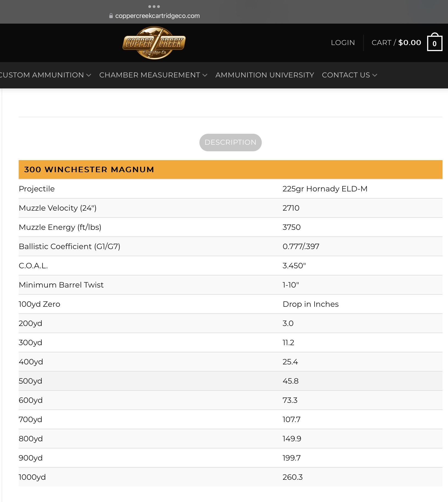
Task: Select the 600yd drop value 73.3
Action: coord(290,400)
